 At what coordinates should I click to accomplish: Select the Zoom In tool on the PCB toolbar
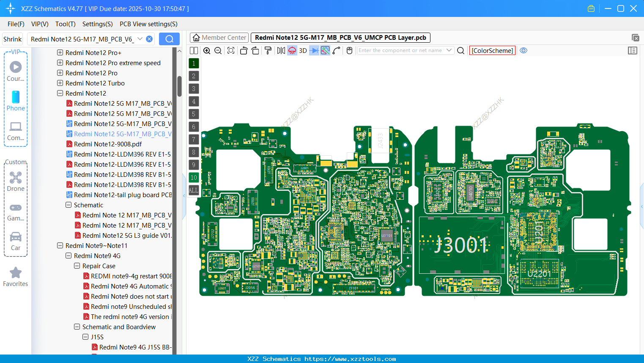[x=207, y=50]
